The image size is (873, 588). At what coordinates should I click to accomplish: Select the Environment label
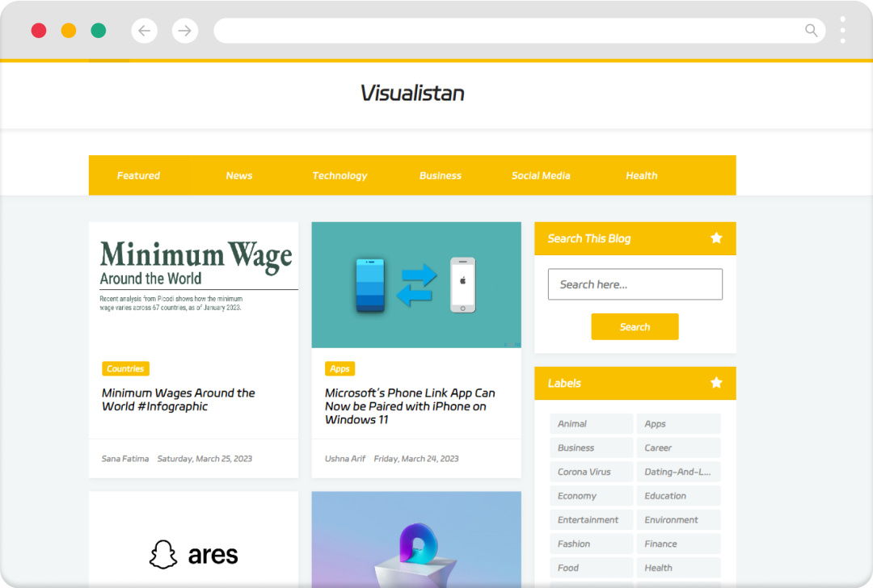click(x=678, y=519)
